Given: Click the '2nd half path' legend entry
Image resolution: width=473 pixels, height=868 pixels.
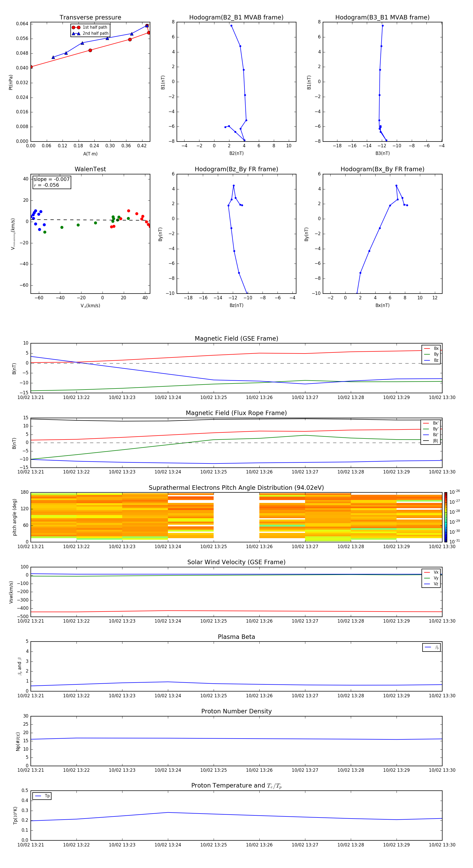Looking at the screenshot, I should (90, 33).
